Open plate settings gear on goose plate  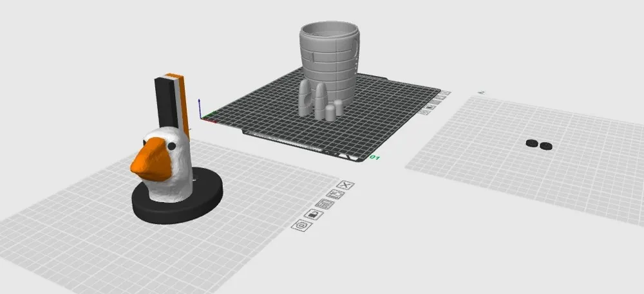300,225
